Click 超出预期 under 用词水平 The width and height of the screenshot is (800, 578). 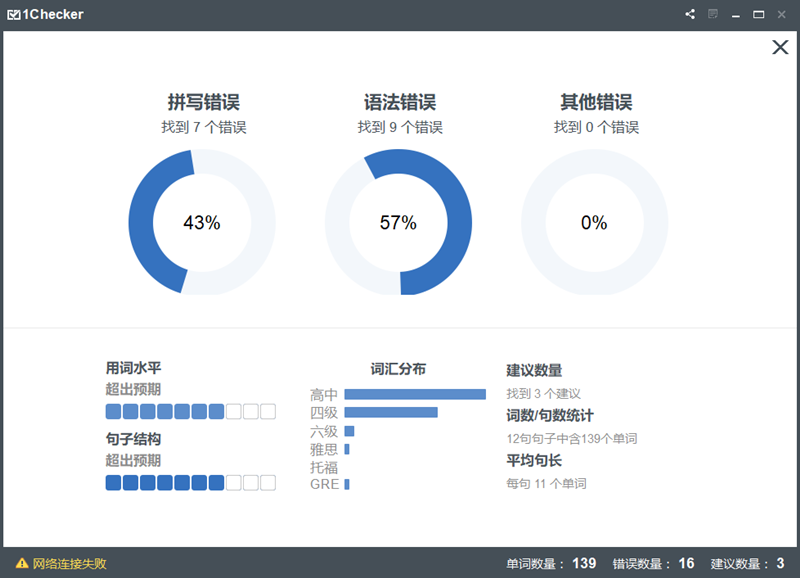coord(133,389)
